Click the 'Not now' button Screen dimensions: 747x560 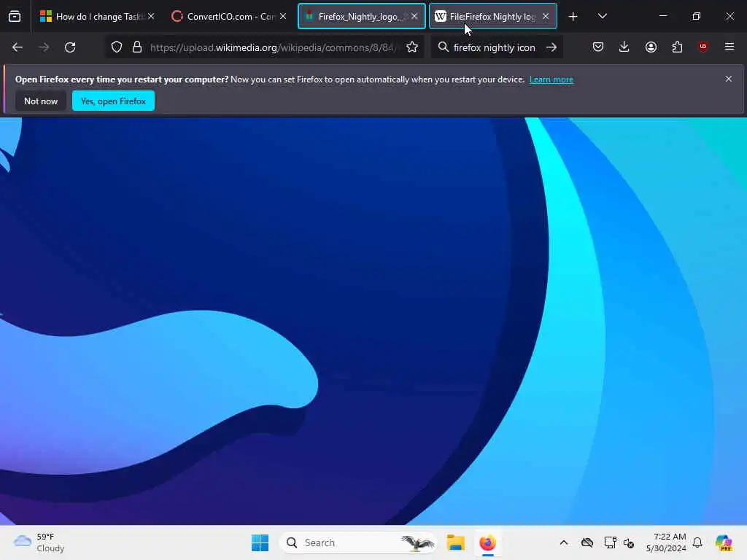click(x=41, y=101)
